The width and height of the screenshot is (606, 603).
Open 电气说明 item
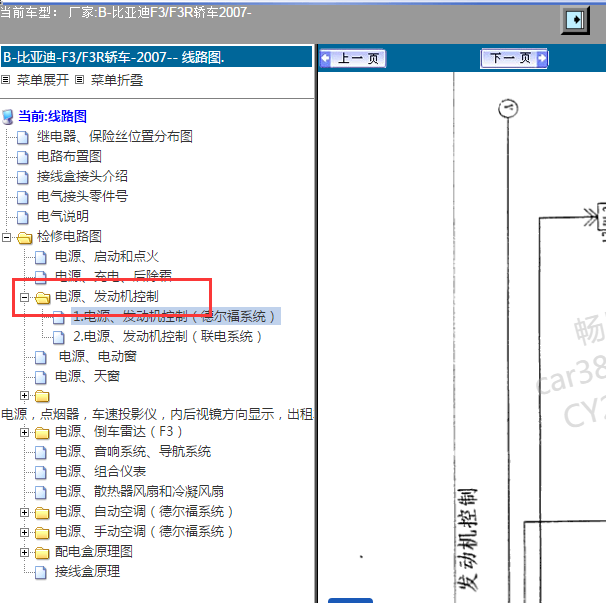point(63,216)
